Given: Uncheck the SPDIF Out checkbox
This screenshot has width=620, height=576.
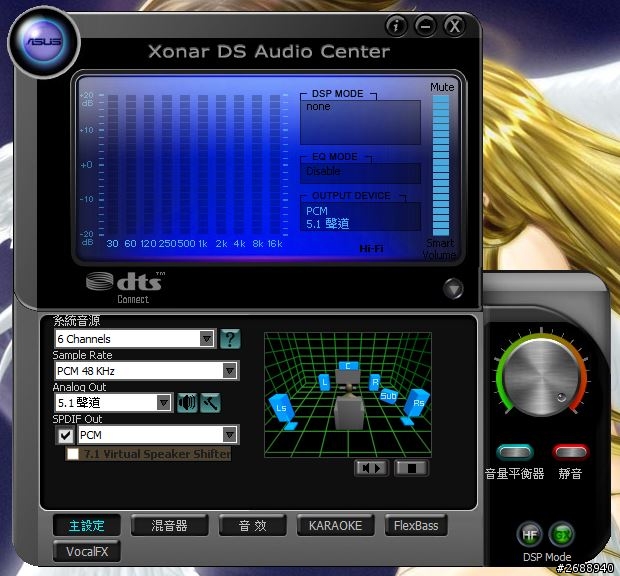Looking at the screenshot, I should pos(65,435).
